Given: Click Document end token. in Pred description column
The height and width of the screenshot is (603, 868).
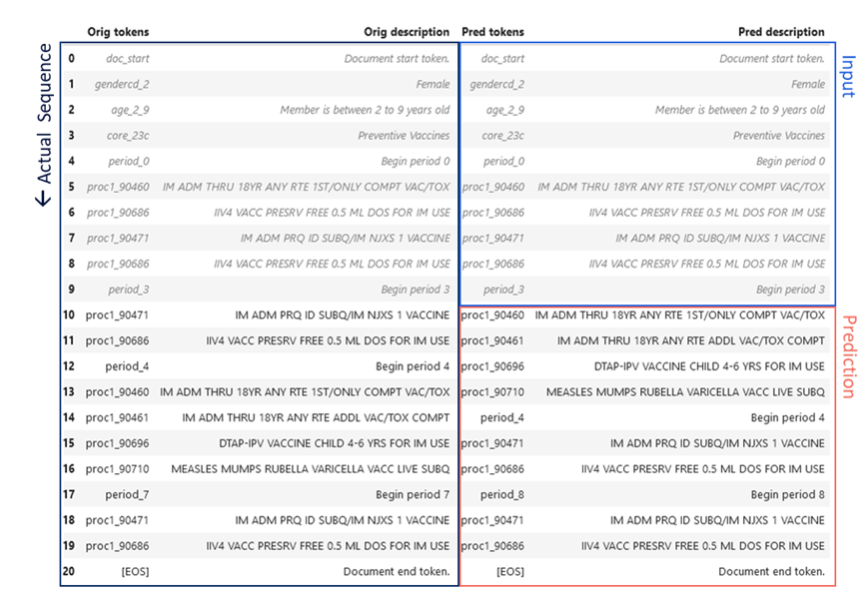Looking at the screenshot, I should (x=771, y=572).
